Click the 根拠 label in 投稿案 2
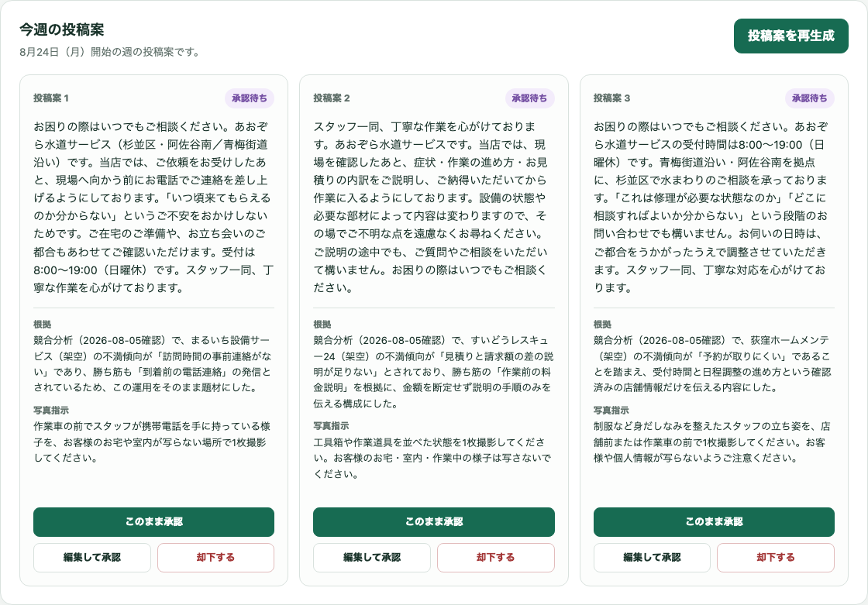Screen dimensions: 868x605 point(322,325)
